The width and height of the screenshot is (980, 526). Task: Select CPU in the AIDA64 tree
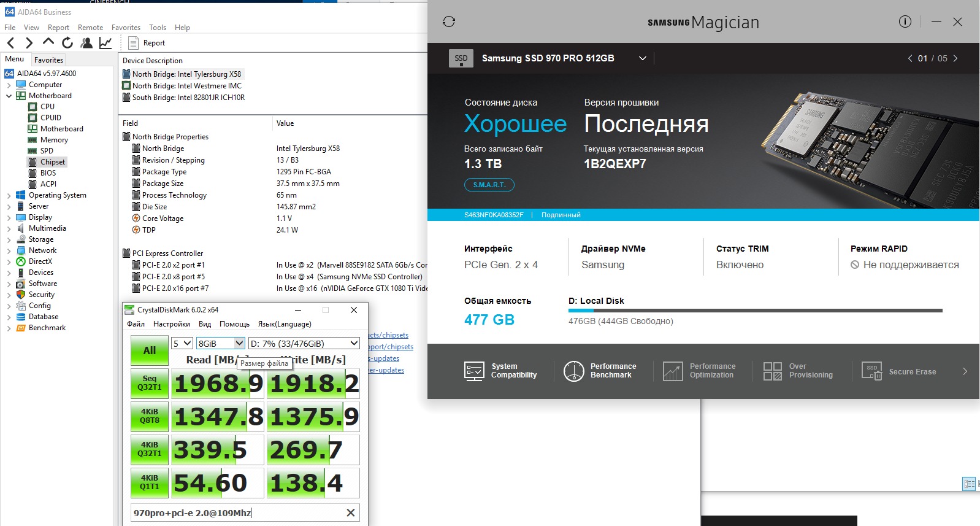[x=47, y=107]
